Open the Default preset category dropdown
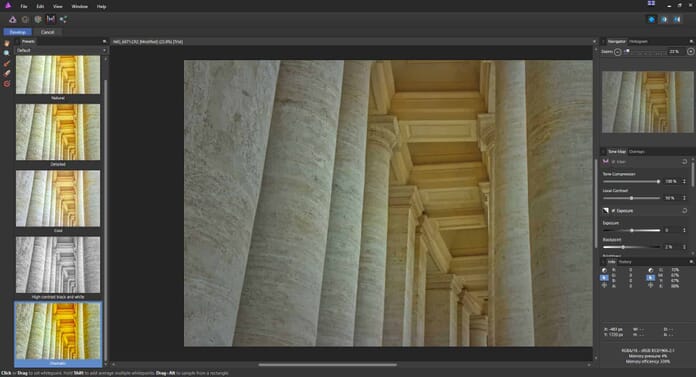 click(x=61, y=51)
